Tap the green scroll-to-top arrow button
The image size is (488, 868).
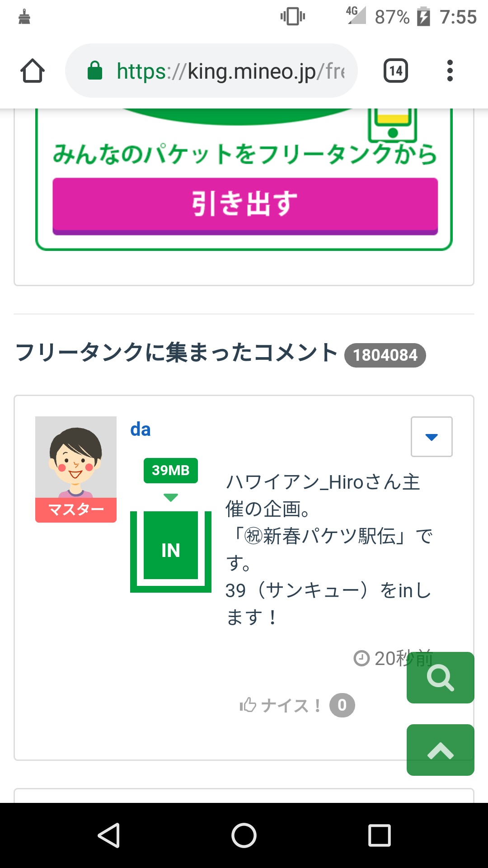pos(441,750)
